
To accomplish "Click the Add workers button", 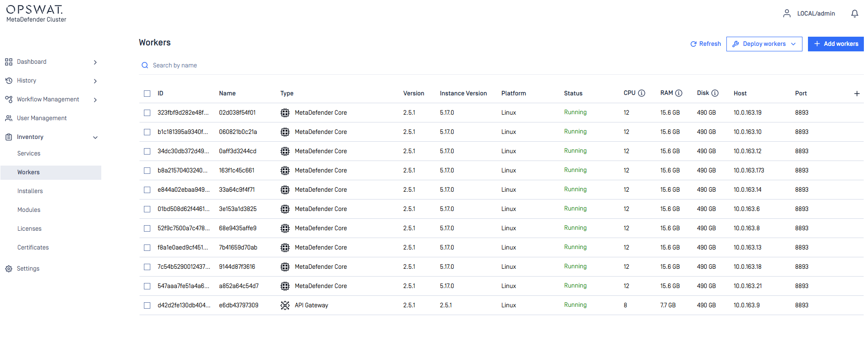I will 836,44.
